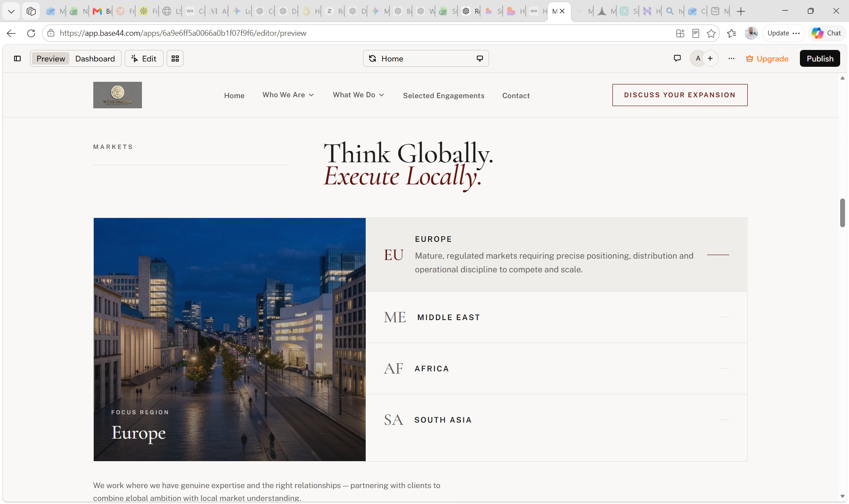Screen dimensions: 849x504
Task: Click the browser back arrow
Action: [x=11, y=33]
